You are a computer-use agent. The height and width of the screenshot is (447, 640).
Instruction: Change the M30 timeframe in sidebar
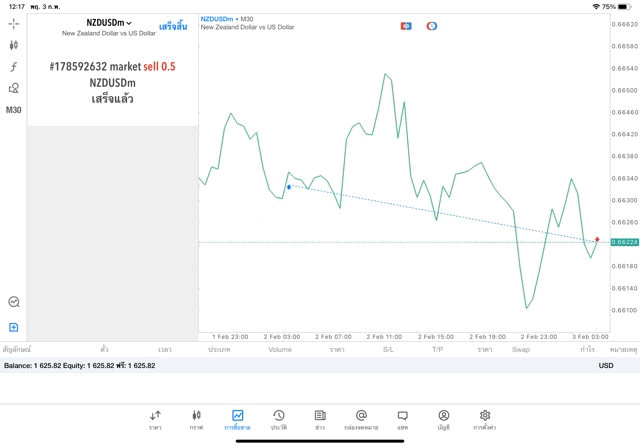coord(13,110)
